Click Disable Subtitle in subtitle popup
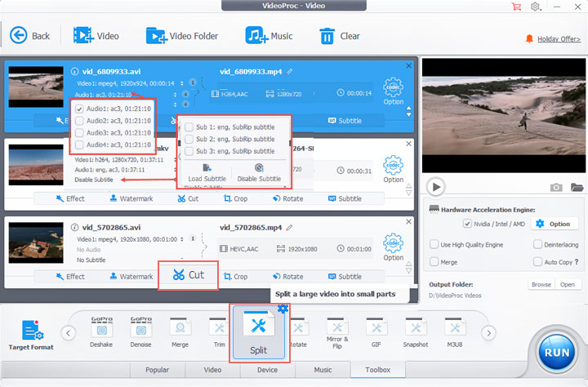 (259, 173)
